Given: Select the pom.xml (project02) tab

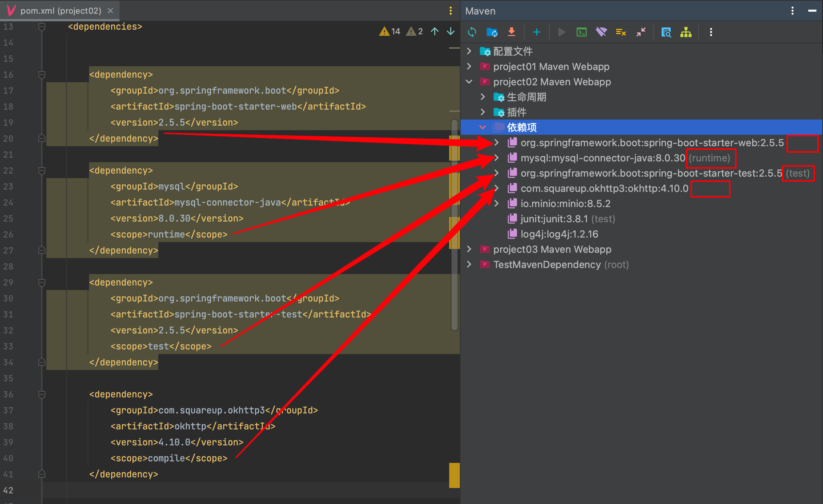Looking at the screenshot, I should pos(61,11).
